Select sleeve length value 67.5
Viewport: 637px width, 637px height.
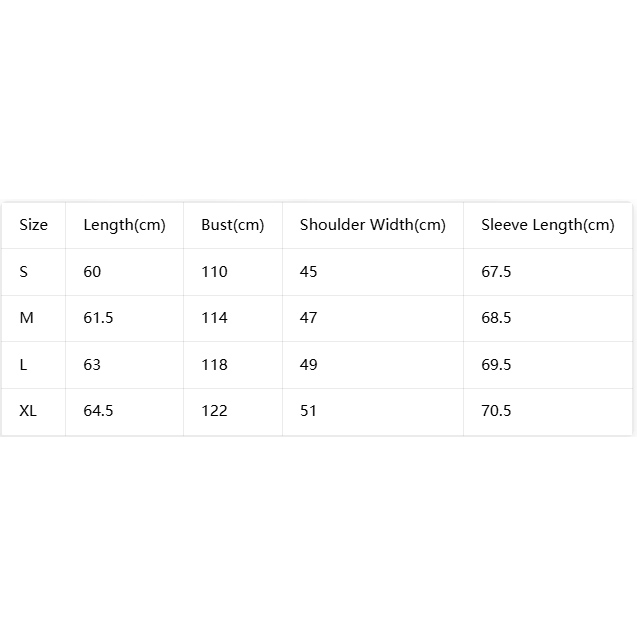[496, 271]
